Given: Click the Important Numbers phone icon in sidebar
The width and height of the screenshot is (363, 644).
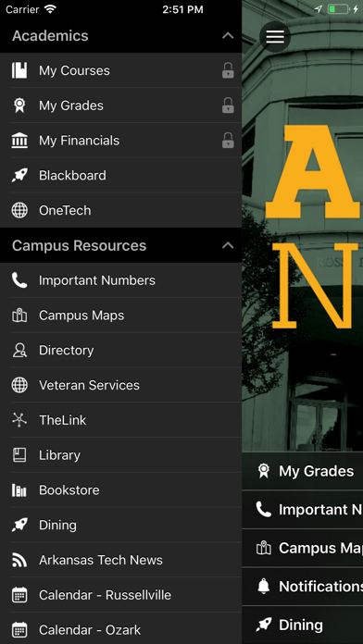Looking at the screenshot, I should click(x=19, y=280).
